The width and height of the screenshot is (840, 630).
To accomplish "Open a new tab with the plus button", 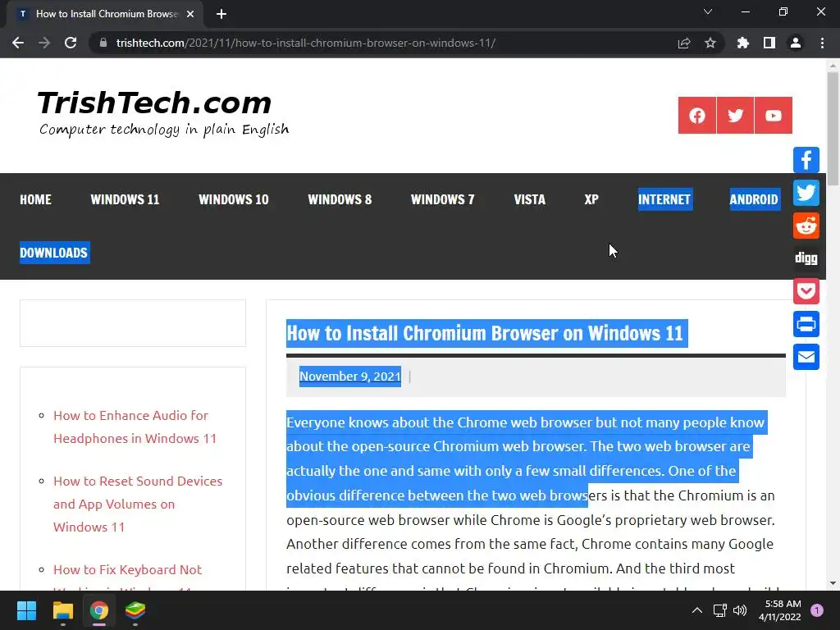I will [221, 14].
